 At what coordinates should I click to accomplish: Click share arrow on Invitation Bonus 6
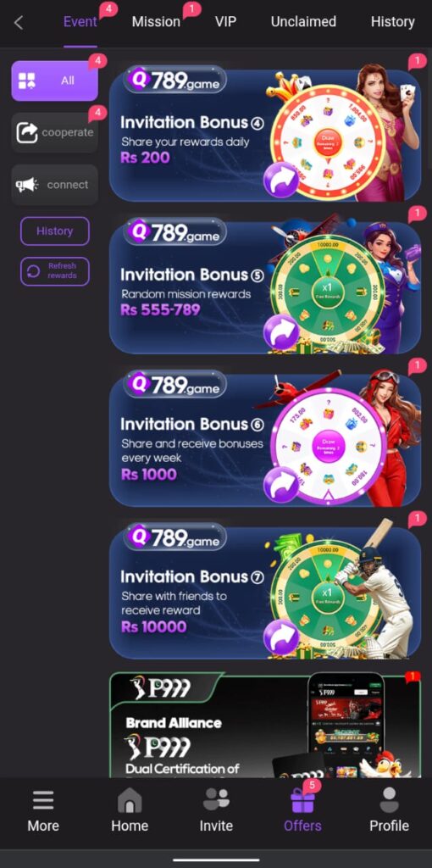(x=281, y=485)
